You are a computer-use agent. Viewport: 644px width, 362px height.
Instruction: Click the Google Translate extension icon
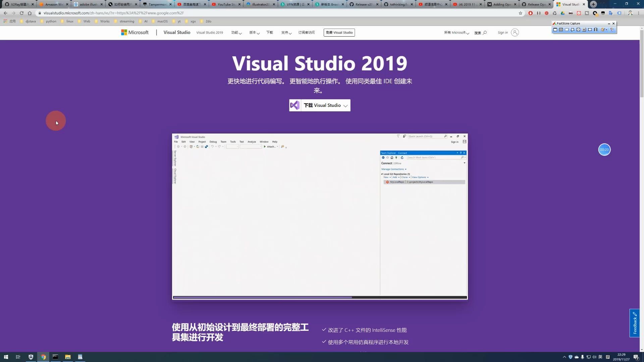coord(611,13)
